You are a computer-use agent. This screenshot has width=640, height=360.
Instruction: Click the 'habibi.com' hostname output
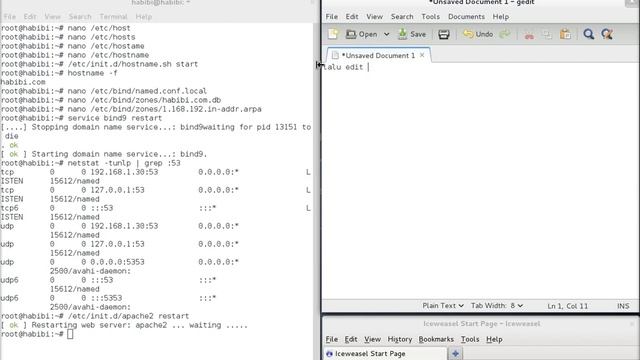pos(23,82)
